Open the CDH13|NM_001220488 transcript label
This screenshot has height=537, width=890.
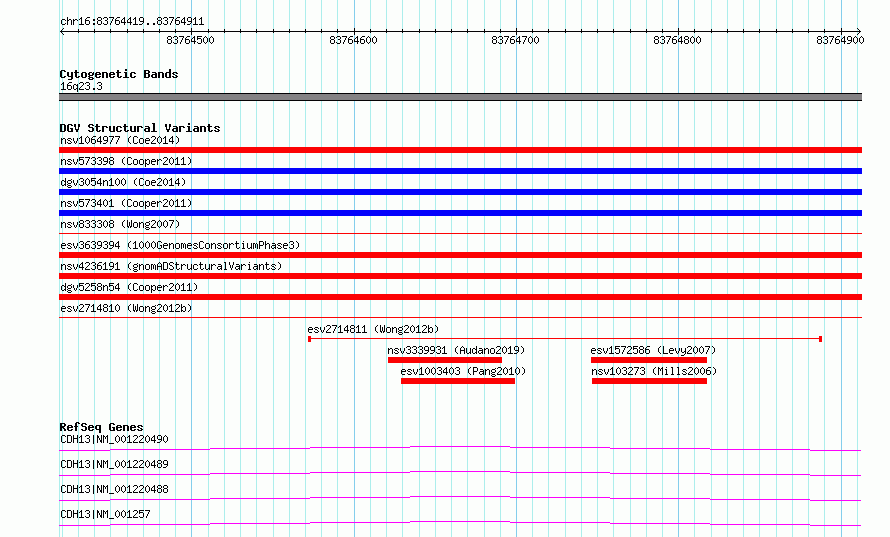114,489
